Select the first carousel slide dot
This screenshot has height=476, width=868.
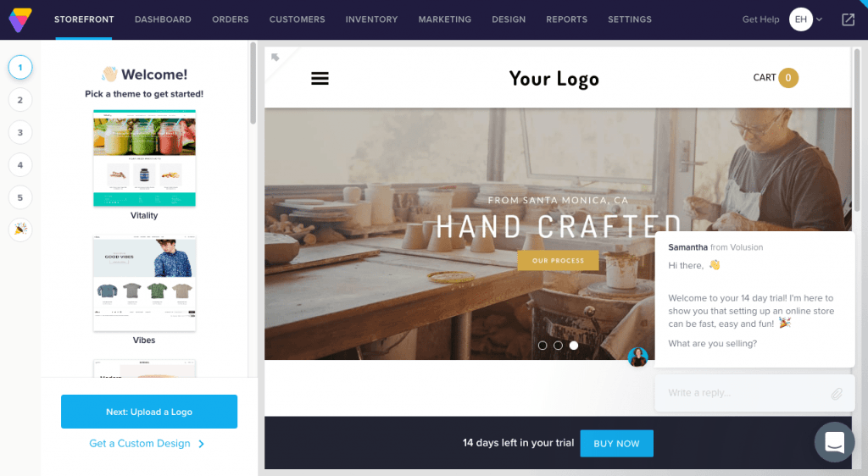[x=542, y=345]
